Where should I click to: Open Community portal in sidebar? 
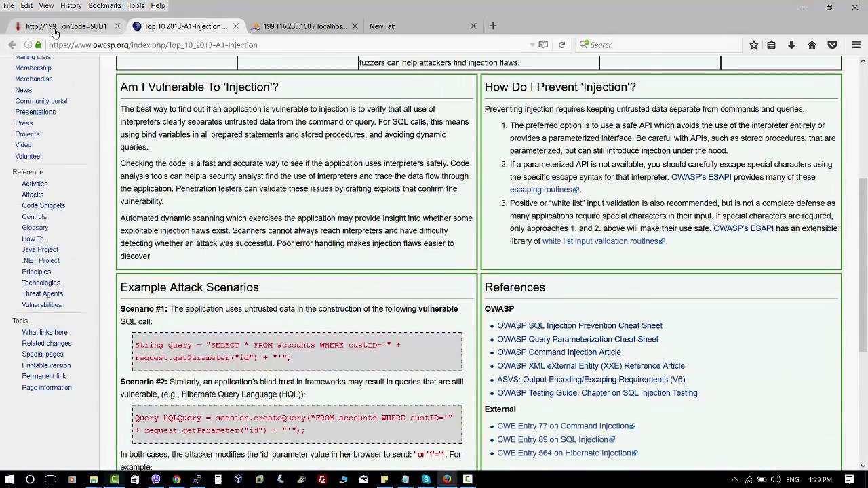(x=41, y=101)
